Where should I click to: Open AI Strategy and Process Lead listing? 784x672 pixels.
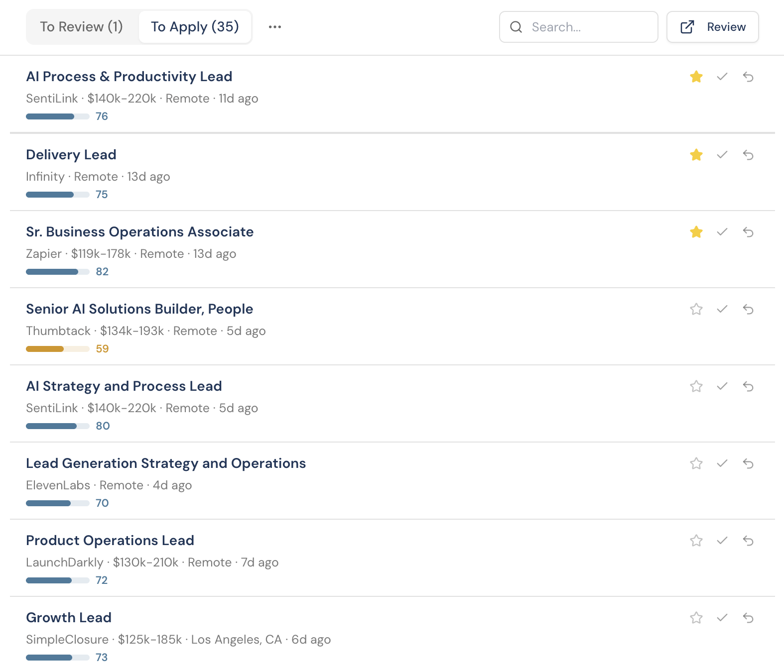[x=124, y=386]
